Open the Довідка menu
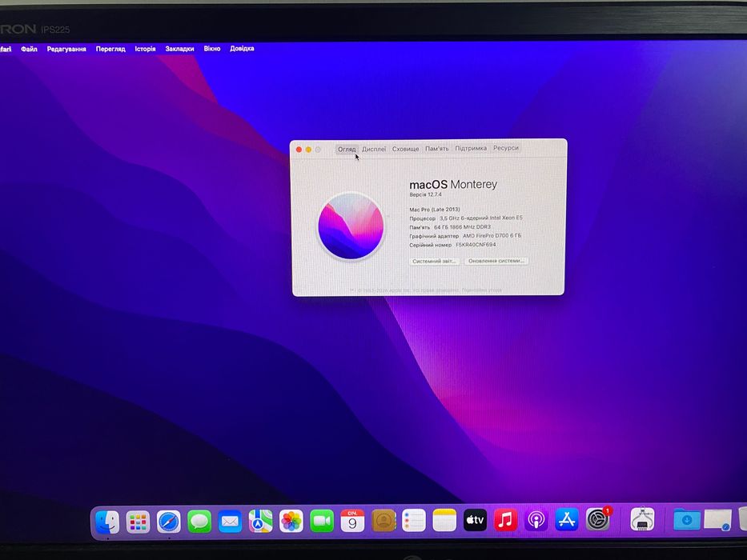This screenshot has width=747, height=560. pyautogui.click(x=242, y=49)
